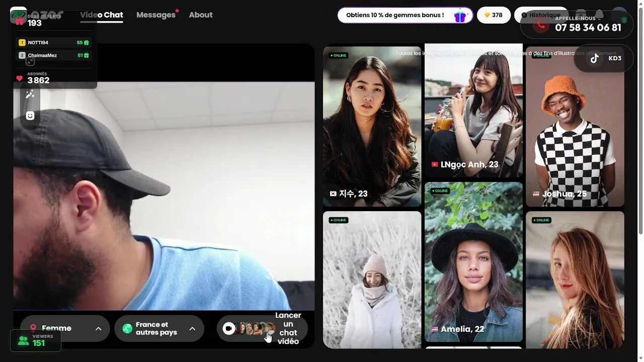This screenshot has width=644, height=362.
Task: Click the 07 58 34 06 81 phone number
Action: pyautogui.click(x=588, y=28)
